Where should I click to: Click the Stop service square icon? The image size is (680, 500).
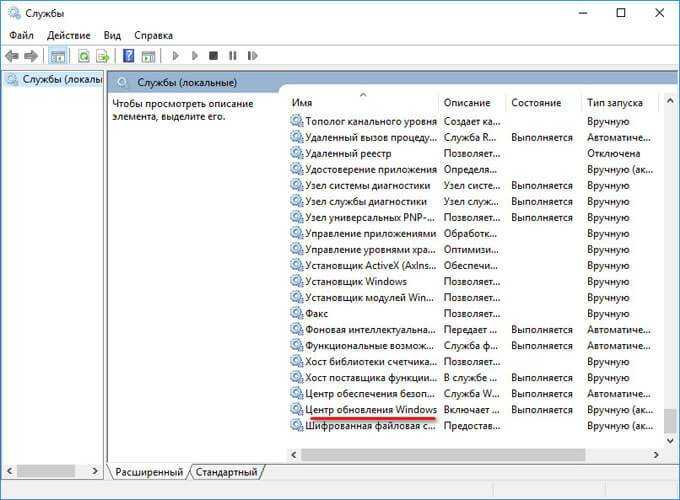[x=213, y=56]
